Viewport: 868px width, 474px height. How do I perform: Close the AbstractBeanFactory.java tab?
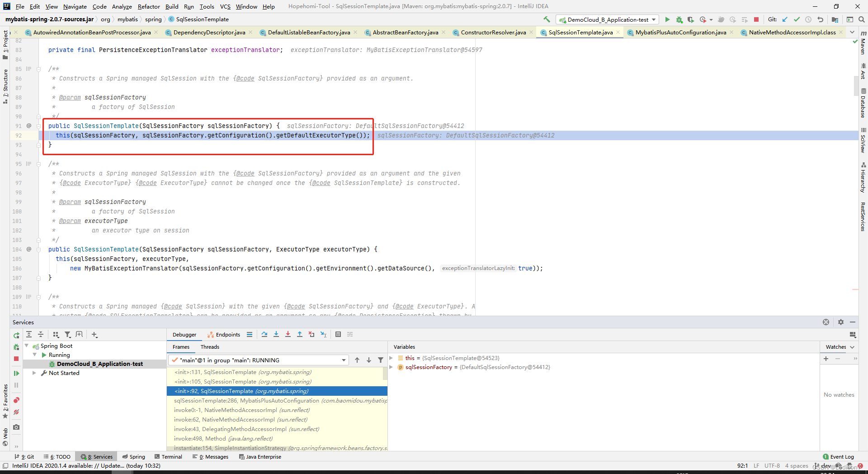[x=443, y=32]
